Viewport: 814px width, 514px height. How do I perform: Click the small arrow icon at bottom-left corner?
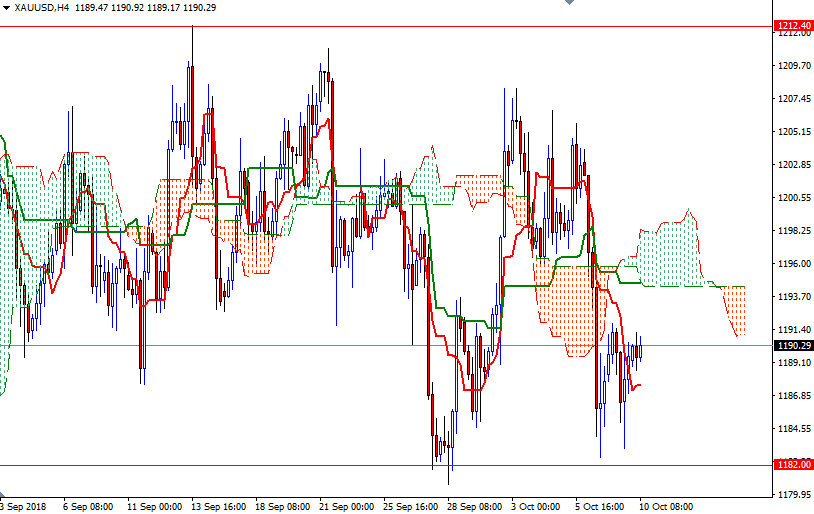[x=4, y=497]
